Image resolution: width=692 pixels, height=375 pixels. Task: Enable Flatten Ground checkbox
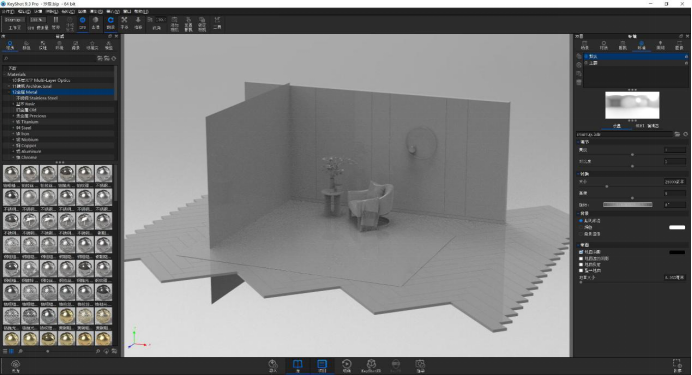point(581,270)
